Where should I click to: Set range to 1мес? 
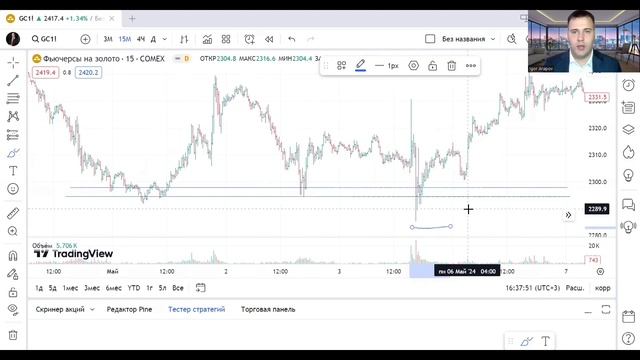pyautogui.click(x=70, y=288)
